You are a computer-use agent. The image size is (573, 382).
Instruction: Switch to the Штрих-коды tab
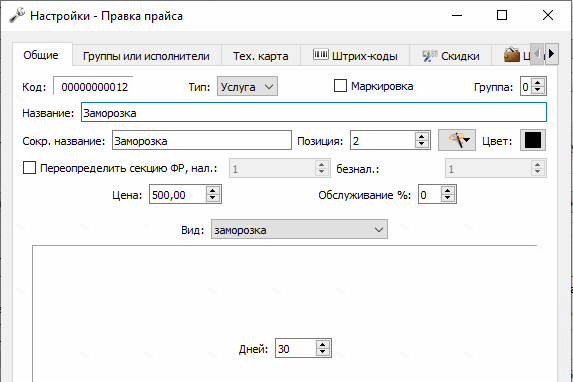pyautogui.click(x=355, y=56)
